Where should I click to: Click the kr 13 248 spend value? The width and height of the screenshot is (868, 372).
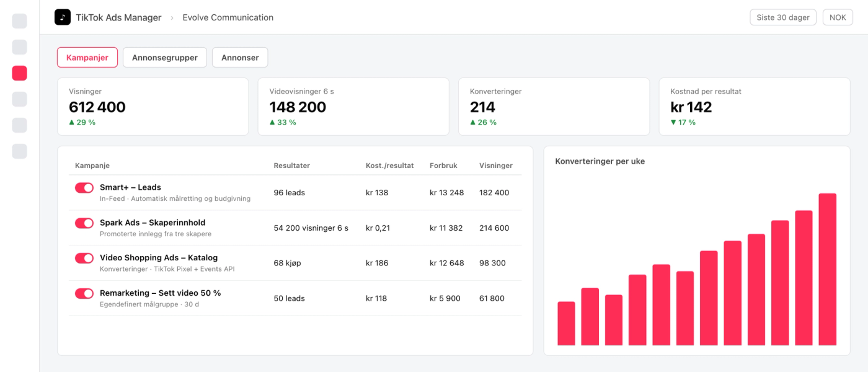click(x=447, y=193)
